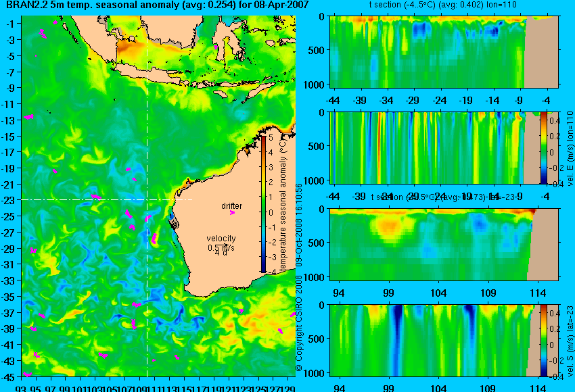The image size is (575, 392).
Task: Click the -23 latitude label on the map axis
Action: tap(8, 201)
